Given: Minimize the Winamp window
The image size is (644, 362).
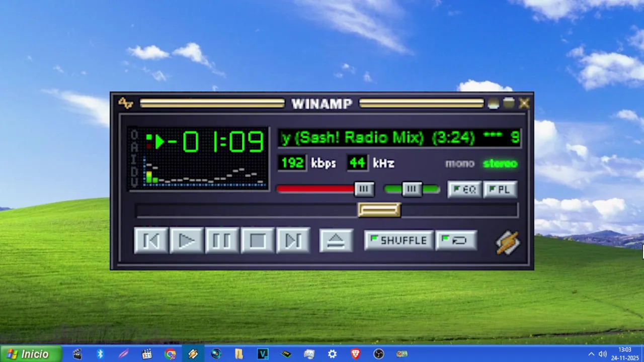Looking at the screenshot, I should pos(493,103).
